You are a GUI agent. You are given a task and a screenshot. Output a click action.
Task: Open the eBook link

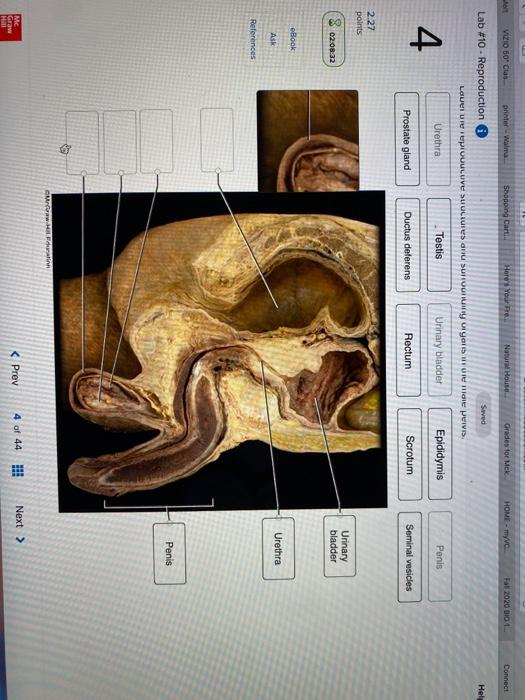(x=292, y=38)
